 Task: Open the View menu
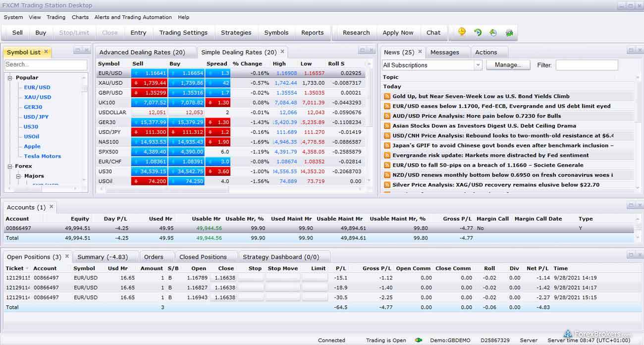(35, 17)
